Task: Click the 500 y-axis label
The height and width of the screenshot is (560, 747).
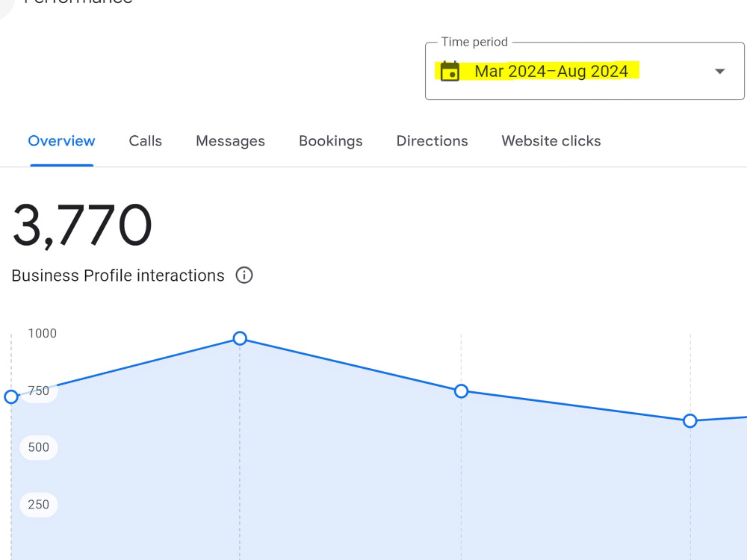Action: tap(39, 447)
